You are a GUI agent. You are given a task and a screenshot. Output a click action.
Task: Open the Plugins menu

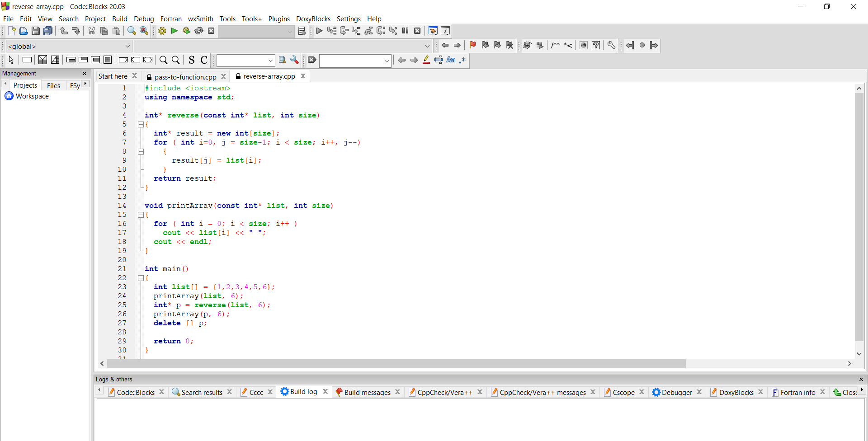279,19
